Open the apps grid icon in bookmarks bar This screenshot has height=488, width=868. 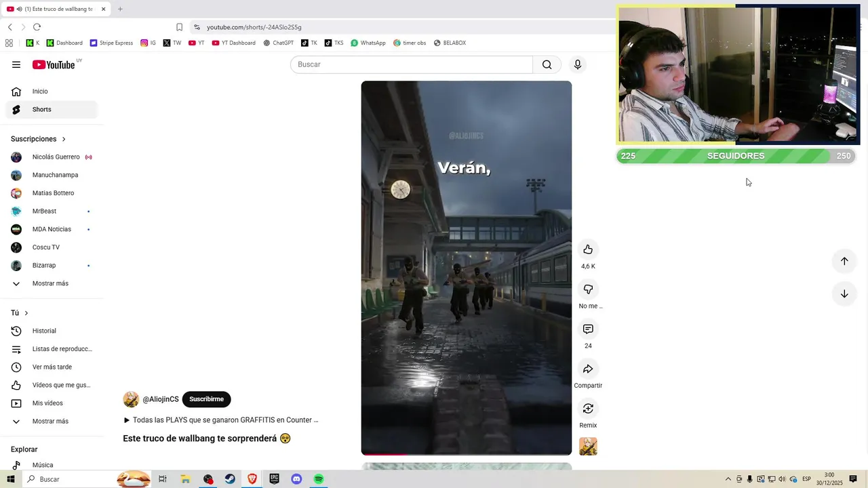(9, 43)
